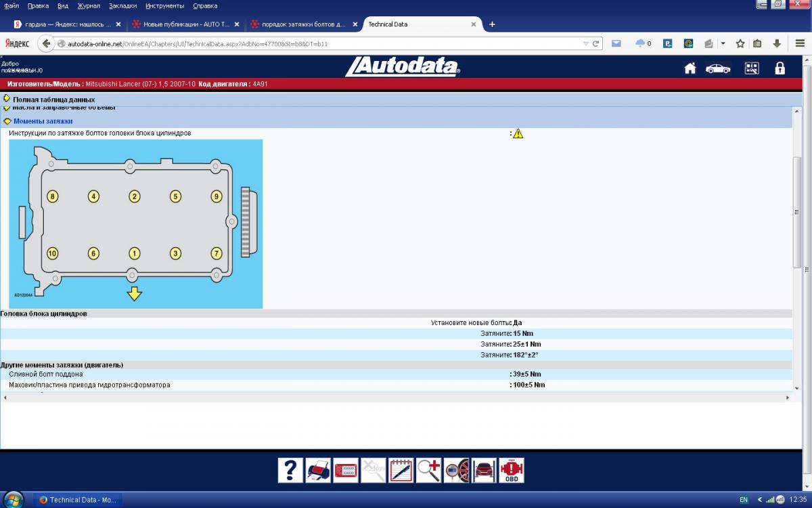Go to Autodata home via house icon
The height and width of the screenshot is (508, 812).
click(x=690, y=68)
